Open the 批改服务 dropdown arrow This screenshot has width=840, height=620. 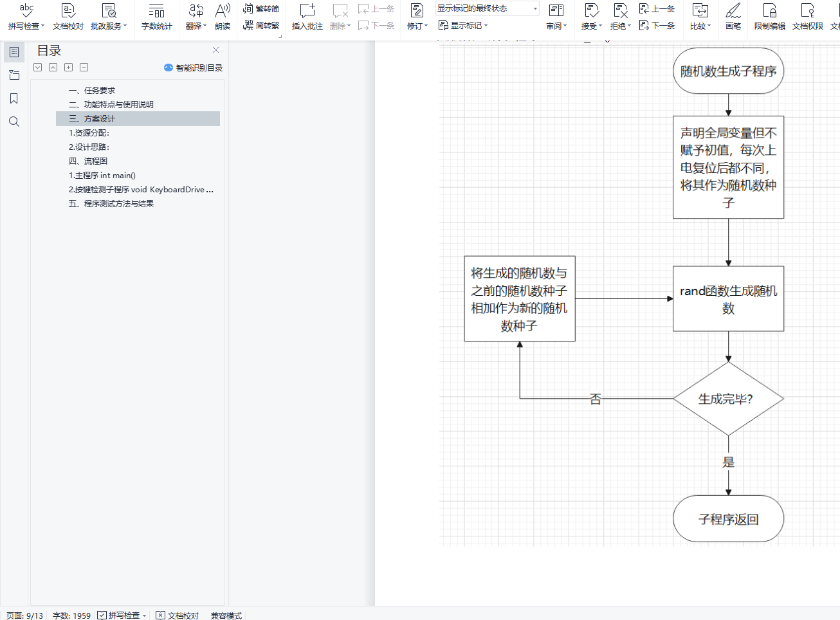[x=125, y=26]
